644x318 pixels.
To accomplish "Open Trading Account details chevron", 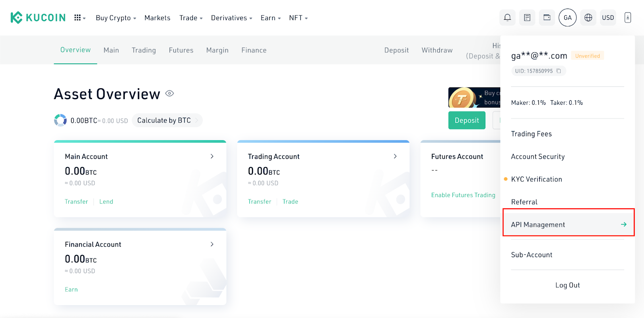I will tap(395, 156).
